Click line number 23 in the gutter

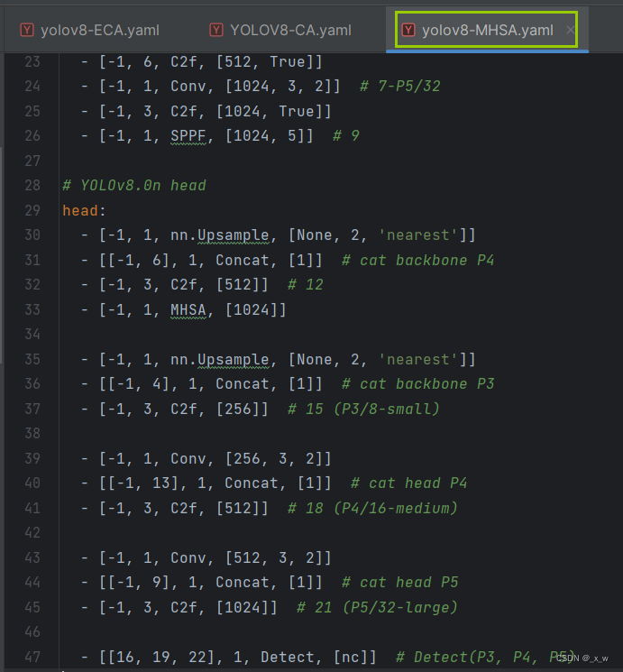32,62
